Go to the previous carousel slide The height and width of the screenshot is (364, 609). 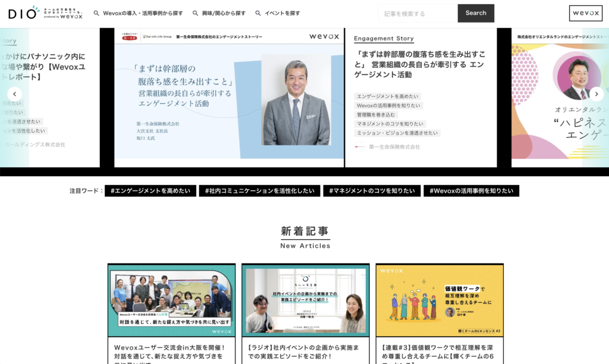pyautogui.click(x=15, y=94)
